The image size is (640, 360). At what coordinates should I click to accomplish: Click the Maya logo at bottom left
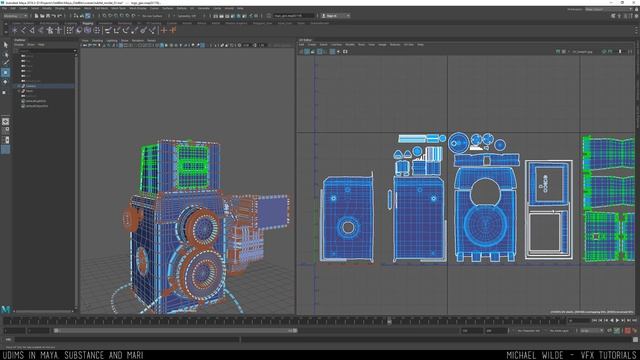pos(5,309)
